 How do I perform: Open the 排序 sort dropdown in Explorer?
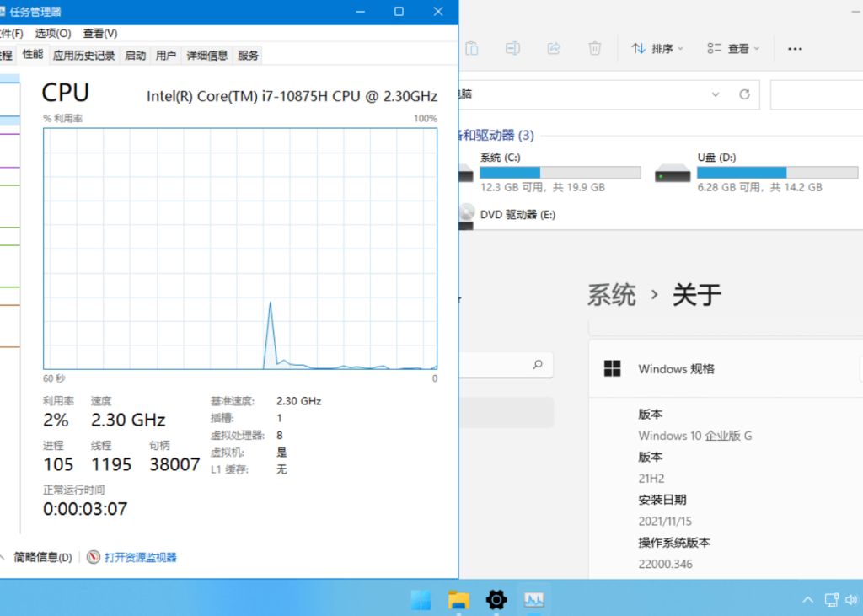click(657, 48)
